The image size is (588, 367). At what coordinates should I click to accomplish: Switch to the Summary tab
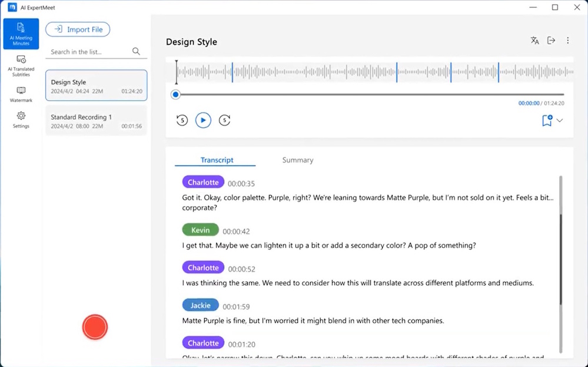click(x=297, y=160)
